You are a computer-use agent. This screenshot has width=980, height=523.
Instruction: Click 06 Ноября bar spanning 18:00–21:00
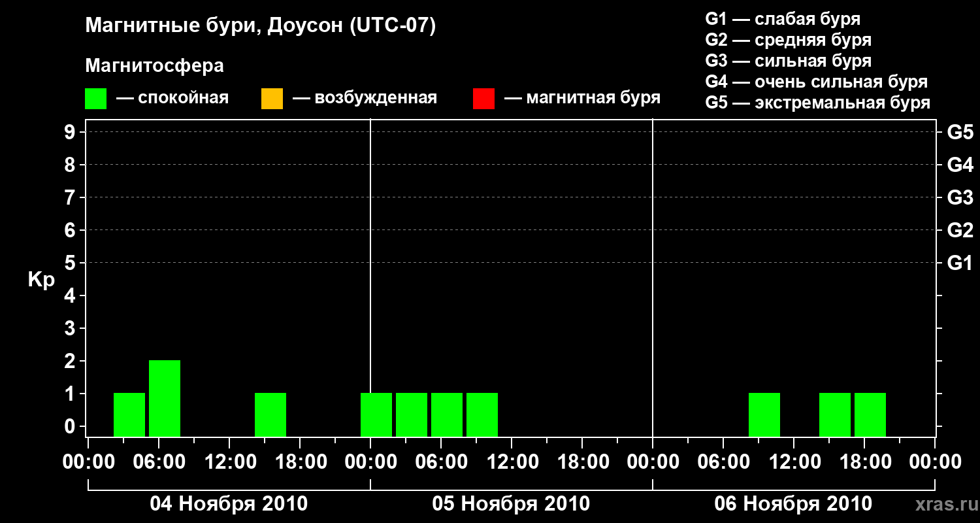coord(870,414)
